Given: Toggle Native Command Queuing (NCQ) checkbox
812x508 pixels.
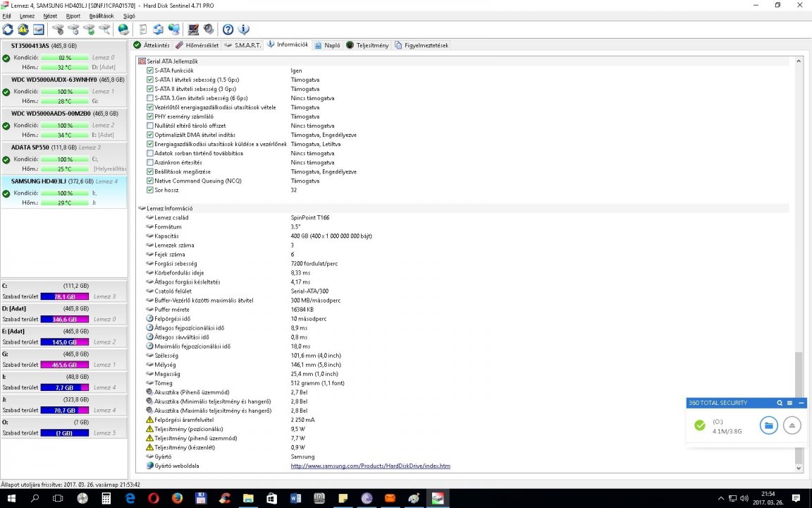Looking at the screenshot, I should click(149, 181).
